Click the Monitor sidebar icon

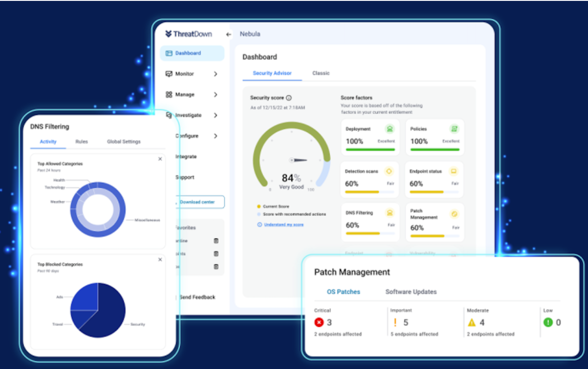click(x=169, y=74)
